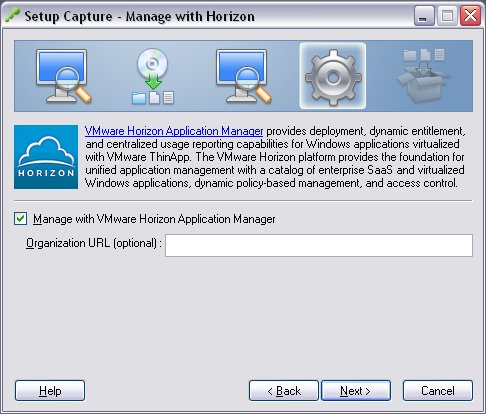
Task: Open the VMware Horizon Application Manager link
Action: [x=174, y=131]
